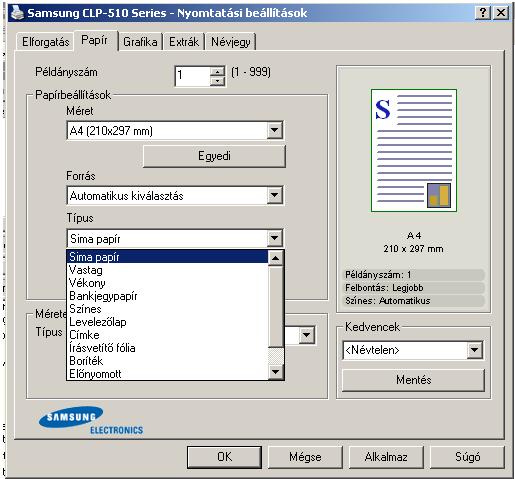The image size is (515, 479).
Task: Click the Felbontás: Legjobb summary line
Action: [x=413, y=288]
